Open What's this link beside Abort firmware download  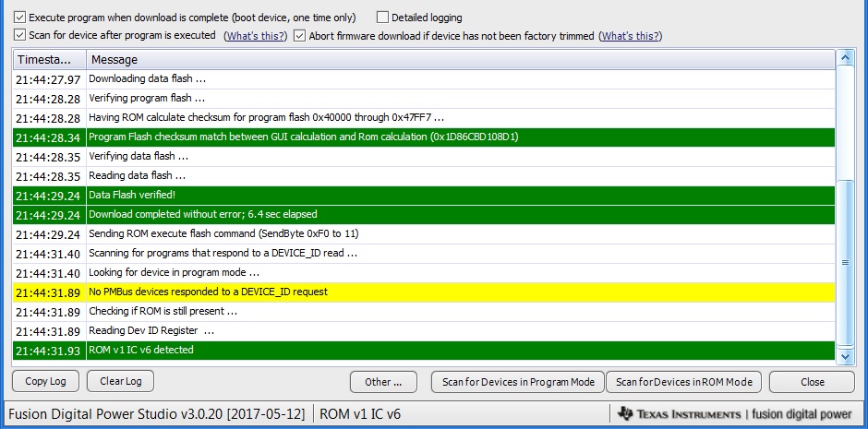tap(630, 36)
